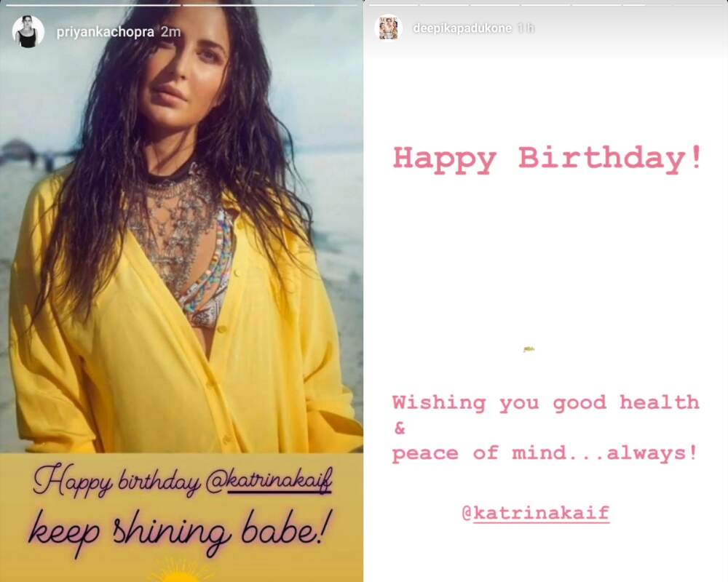Screen dimensions: 728x582
Task: Click the third progress segment of deepikapadukone story
Action: (495, 4)
